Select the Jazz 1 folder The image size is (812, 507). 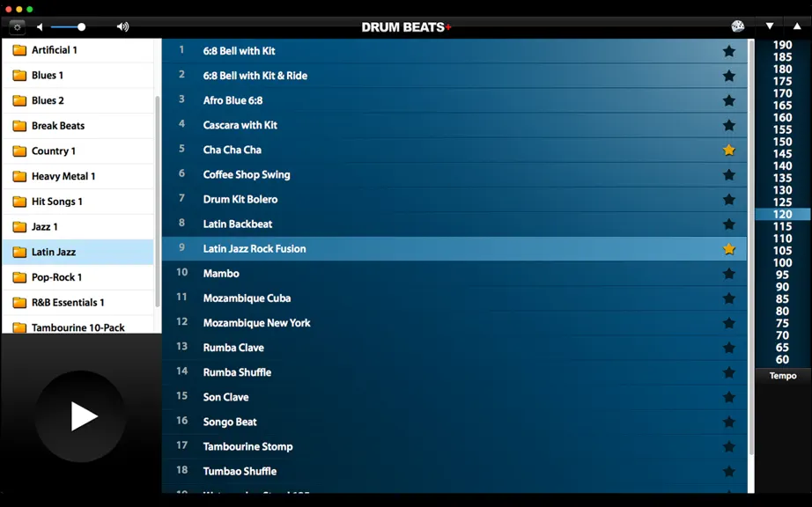(x=78, y=226)
